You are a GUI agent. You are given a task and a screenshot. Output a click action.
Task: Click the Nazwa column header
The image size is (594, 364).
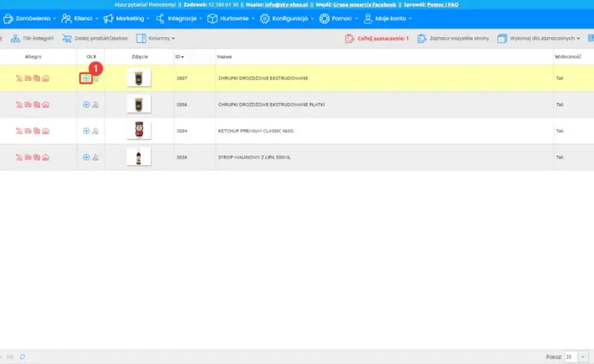[224, 57]
